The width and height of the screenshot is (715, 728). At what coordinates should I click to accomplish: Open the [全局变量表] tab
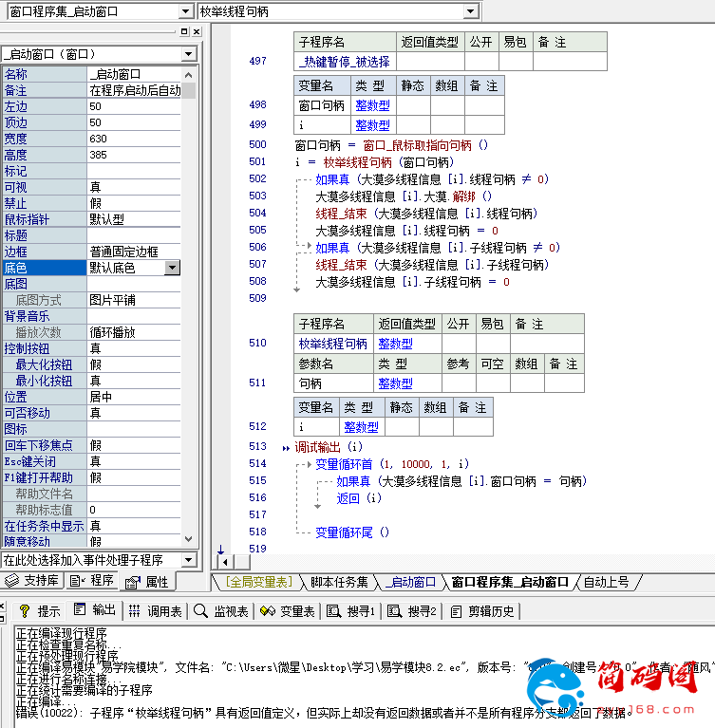(259, 582)
